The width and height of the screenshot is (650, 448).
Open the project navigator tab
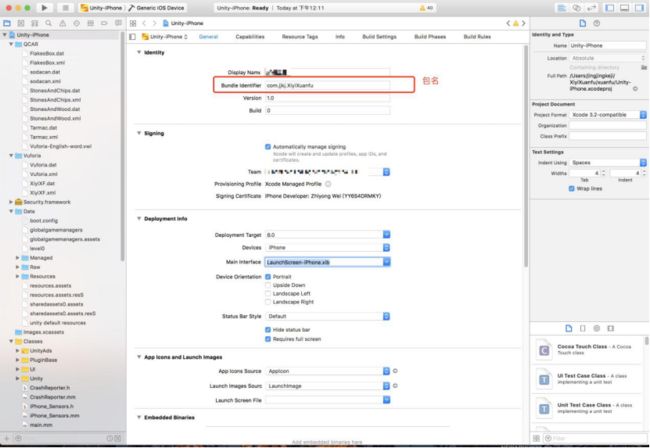pyautogui.click(x=7, y=23)
